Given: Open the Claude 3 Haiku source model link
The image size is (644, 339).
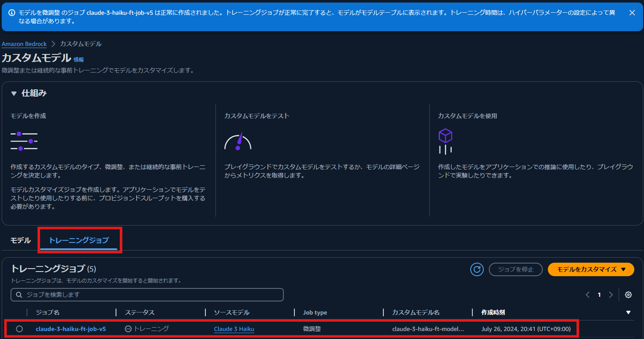Looking at the screenshot, I should (x=234, y=329).
